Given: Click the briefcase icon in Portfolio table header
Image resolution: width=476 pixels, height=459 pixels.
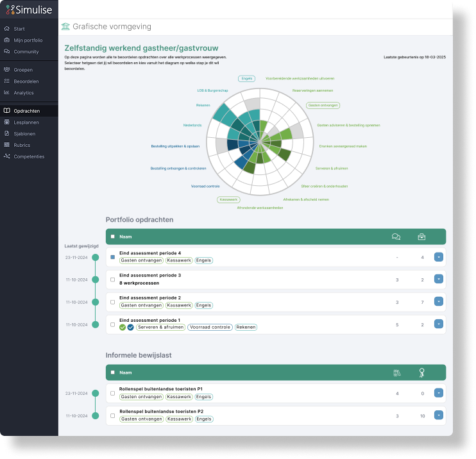Looking at the screenshot, I should coord(421,237).
